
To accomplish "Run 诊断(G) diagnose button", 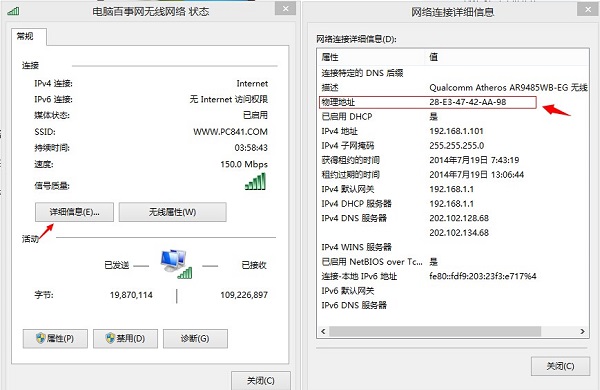I will (x=195, y=338).
